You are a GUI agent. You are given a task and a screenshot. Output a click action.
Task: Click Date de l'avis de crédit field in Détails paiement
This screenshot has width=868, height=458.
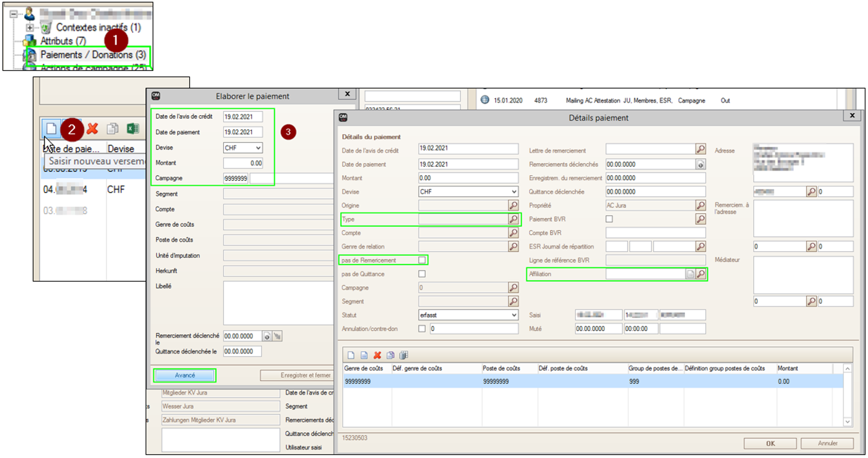pos(468,149)
